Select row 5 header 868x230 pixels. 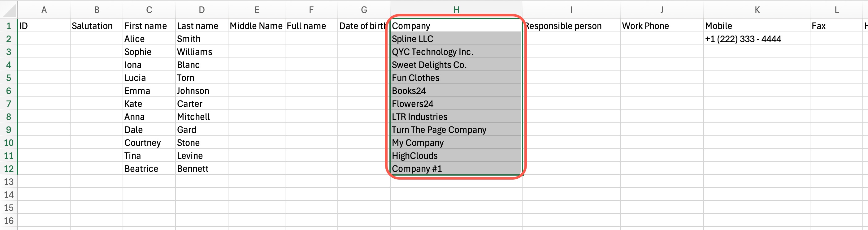point(9,78)
